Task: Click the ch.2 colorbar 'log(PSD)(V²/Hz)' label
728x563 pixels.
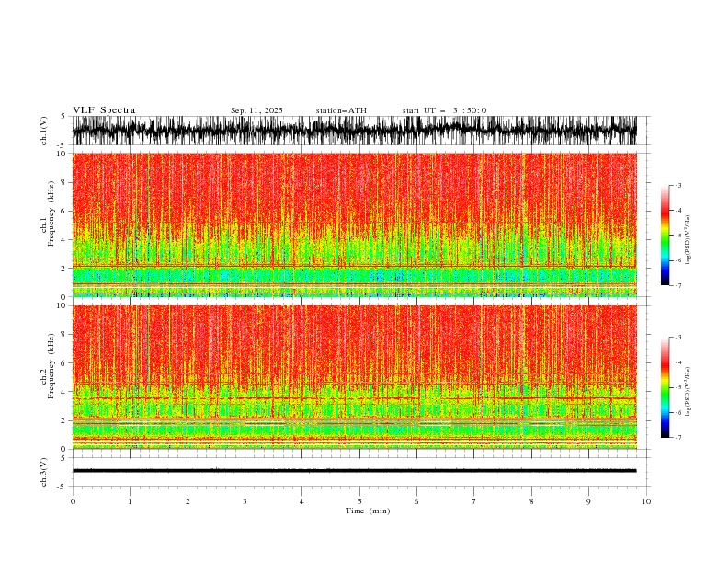Action: 688,391
